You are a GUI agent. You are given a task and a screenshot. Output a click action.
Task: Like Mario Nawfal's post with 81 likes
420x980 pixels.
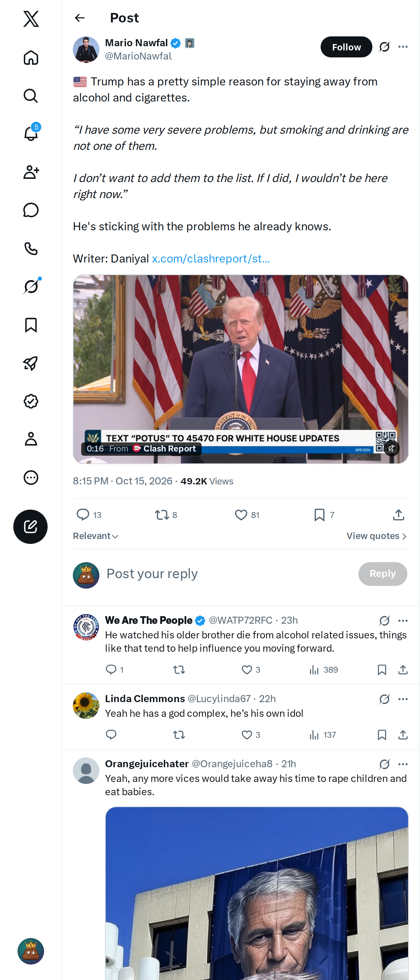point(241,515)
